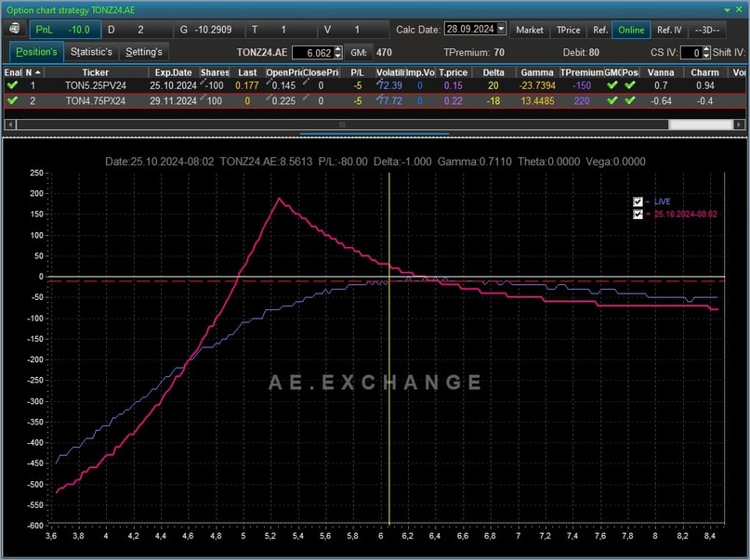Image resolution: width=750 pixels, height=560 pixels.
Task: Edit close price pencil for TON4.75PX24 row
Action: pyautogui.click(x=306, y=98)
